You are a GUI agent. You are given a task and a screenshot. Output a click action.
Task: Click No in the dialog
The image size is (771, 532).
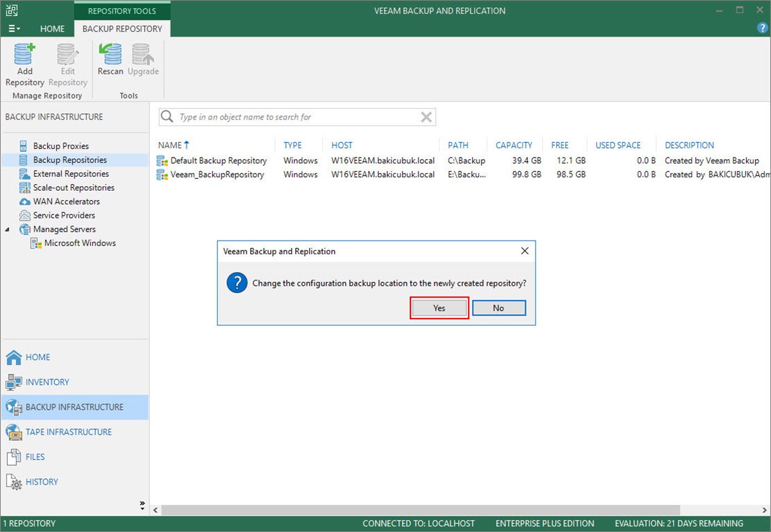[x=499, y=308]
